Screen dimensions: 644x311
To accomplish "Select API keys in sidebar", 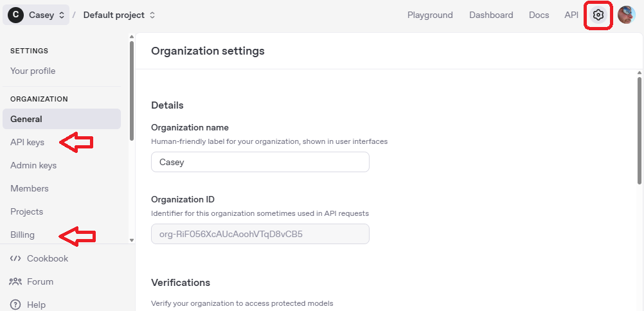I will coord(27,142).
